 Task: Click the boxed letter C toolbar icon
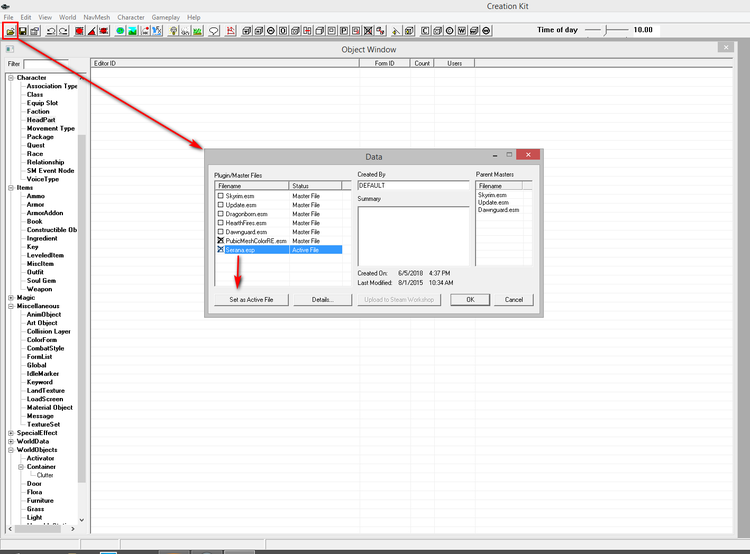click(425, 31)
